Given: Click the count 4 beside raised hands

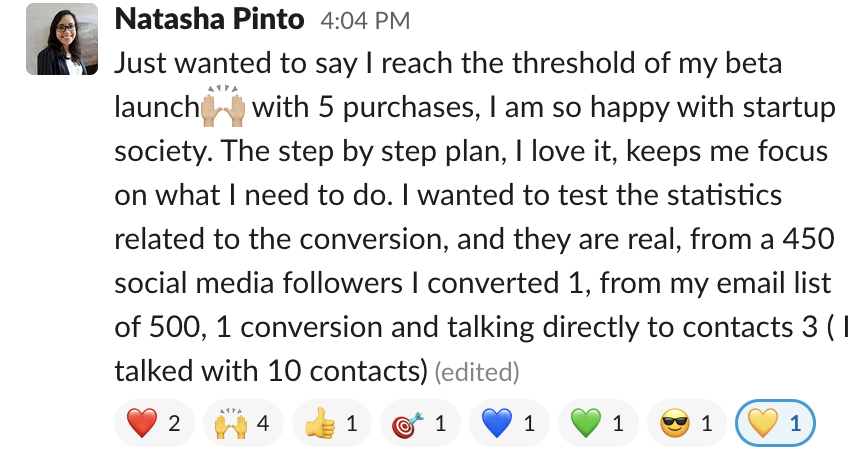Looking at the screenshot, I should point(263,423).
